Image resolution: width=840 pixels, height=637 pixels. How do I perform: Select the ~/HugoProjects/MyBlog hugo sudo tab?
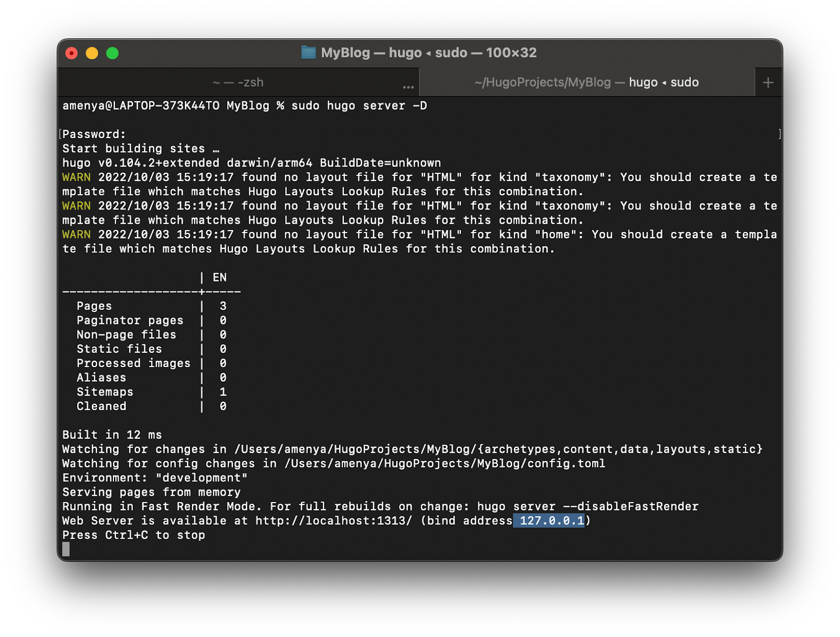[x=587, y=82]
